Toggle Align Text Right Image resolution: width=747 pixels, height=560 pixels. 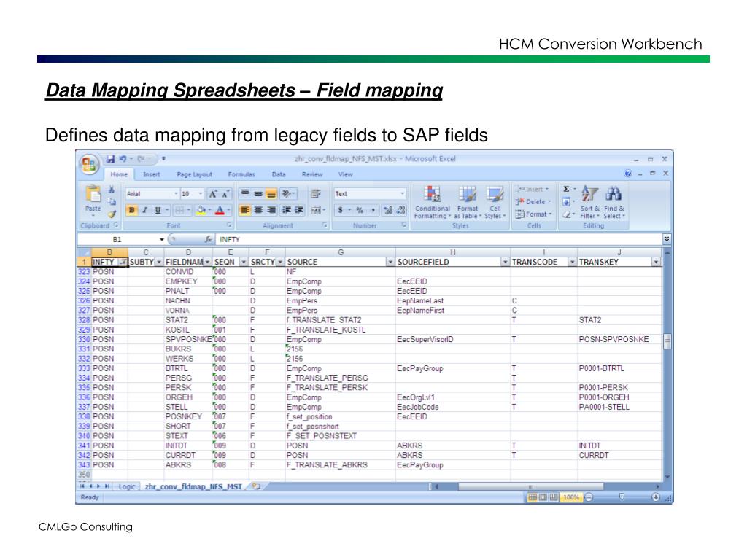[x=271, y=210]
